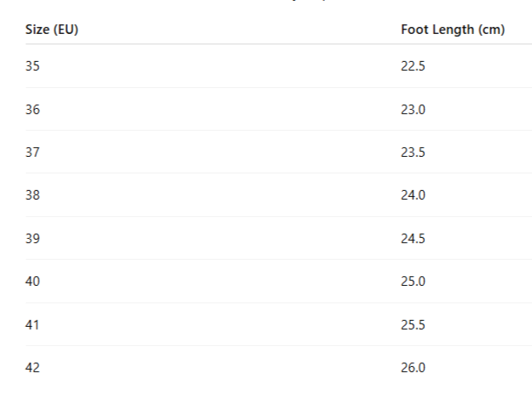Pick the size 41 cell
Screen dimensions: 532x401
[x=33, y=324]
